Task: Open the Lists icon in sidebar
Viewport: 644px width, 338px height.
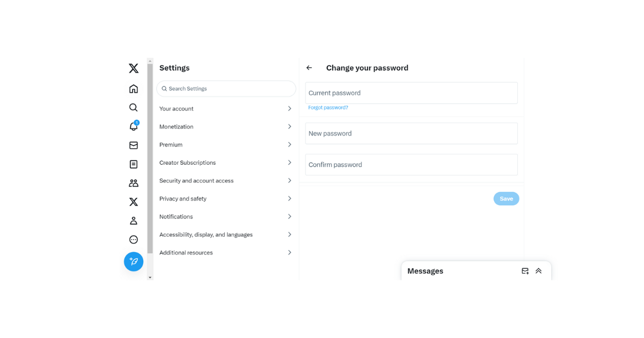Action: (x=134, y=164)
